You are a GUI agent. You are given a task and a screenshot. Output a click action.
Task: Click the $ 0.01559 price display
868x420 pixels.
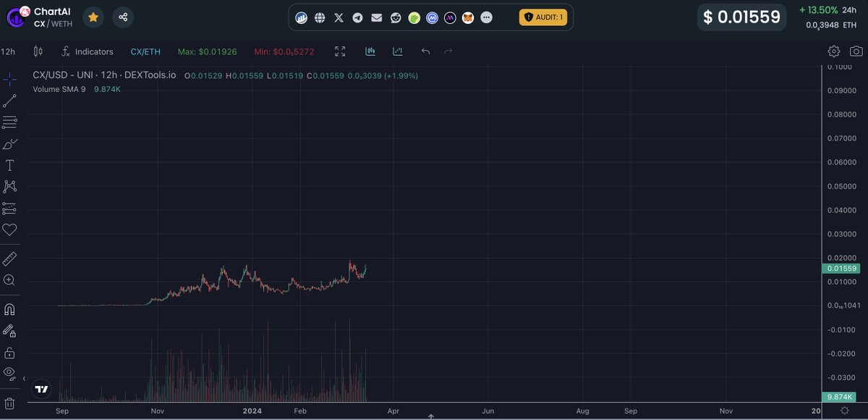coord(740,17)
